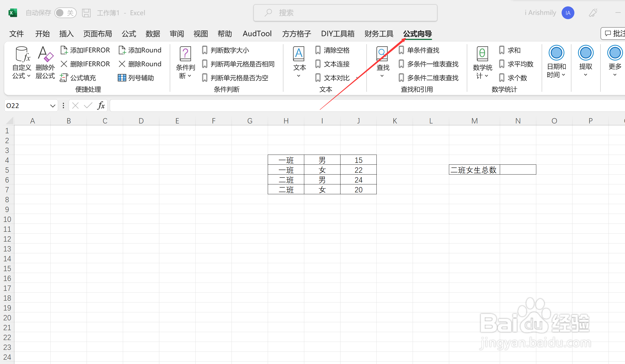Select the empty cell next to 二班女生总数

coord(518,170)
